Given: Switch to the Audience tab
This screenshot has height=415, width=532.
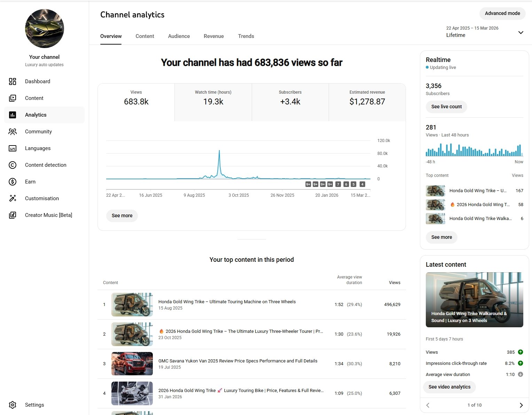Looking at the screenshot, I should tap(179, 36).
